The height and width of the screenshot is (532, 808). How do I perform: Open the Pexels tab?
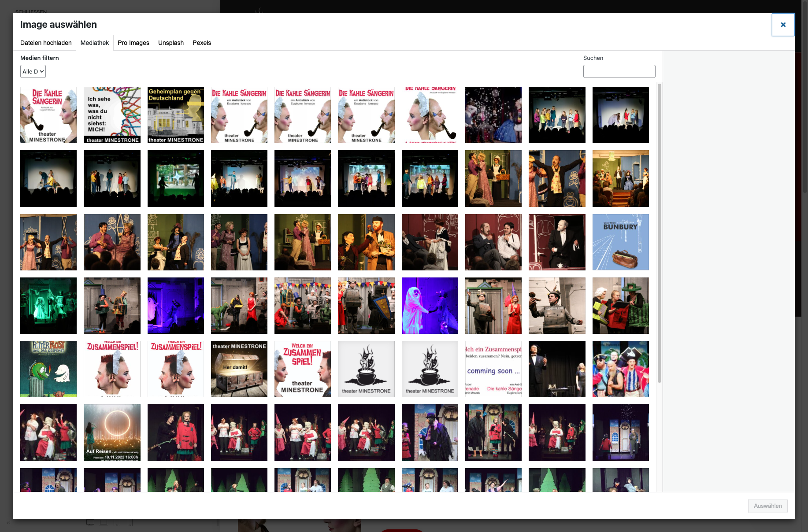[201, 43]
